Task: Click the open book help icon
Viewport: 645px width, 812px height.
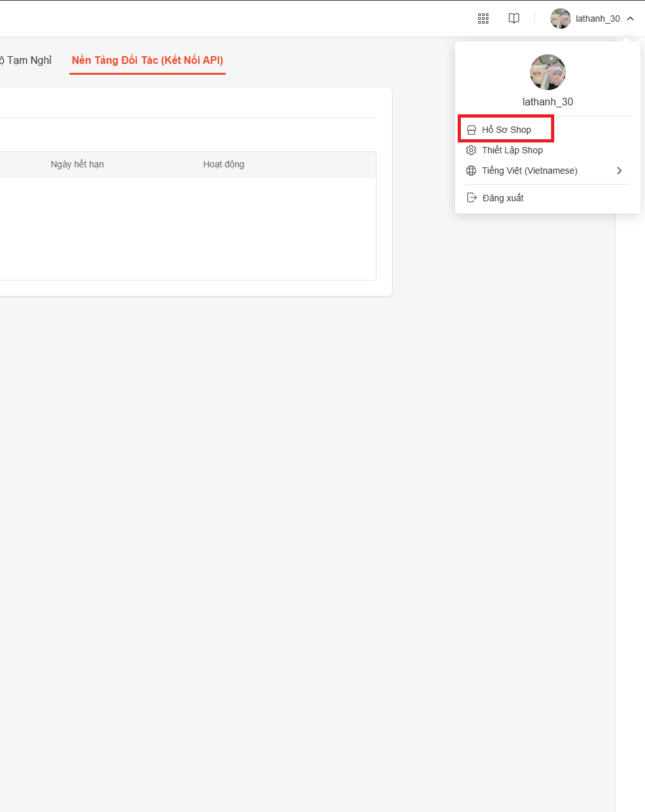Action: point(514,19)
